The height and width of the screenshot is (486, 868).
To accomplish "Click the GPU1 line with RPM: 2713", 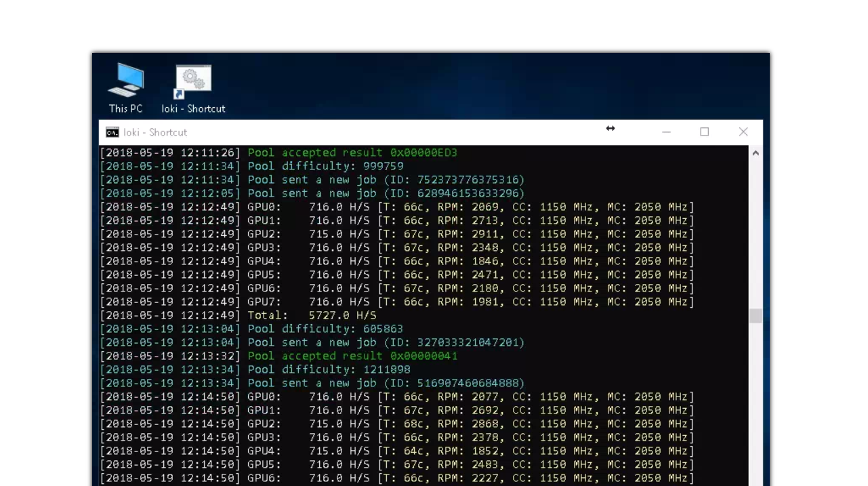I will tap(398, 220).
